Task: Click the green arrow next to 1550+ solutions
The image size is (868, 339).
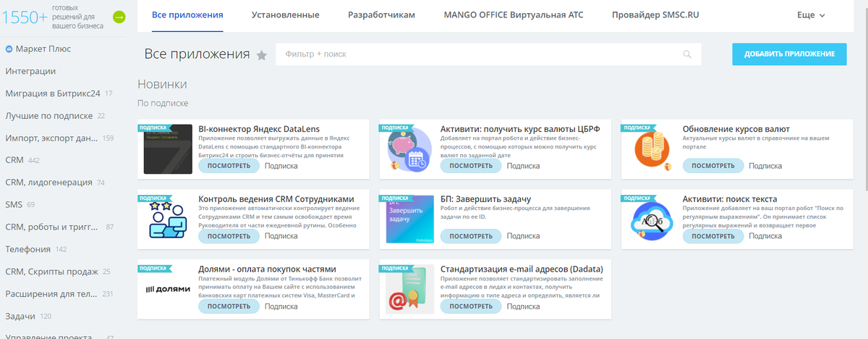Action: (x=119, y=17)
